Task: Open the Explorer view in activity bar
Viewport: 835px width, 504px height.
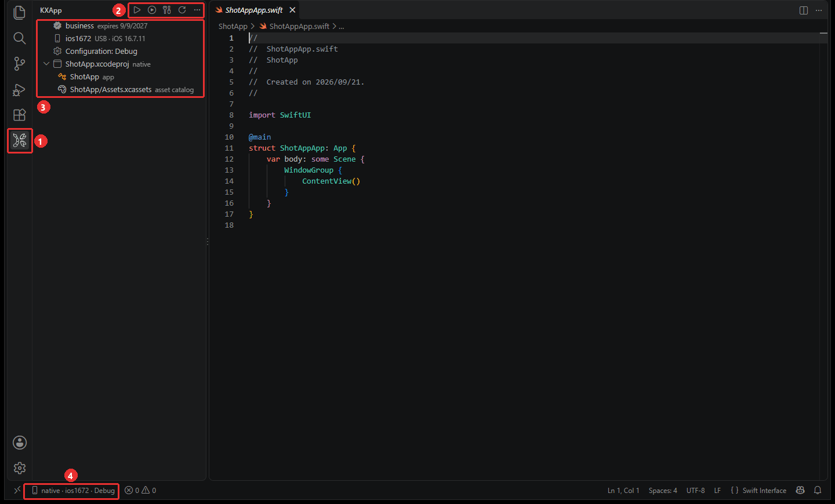Action: click(x=19, y=13)
